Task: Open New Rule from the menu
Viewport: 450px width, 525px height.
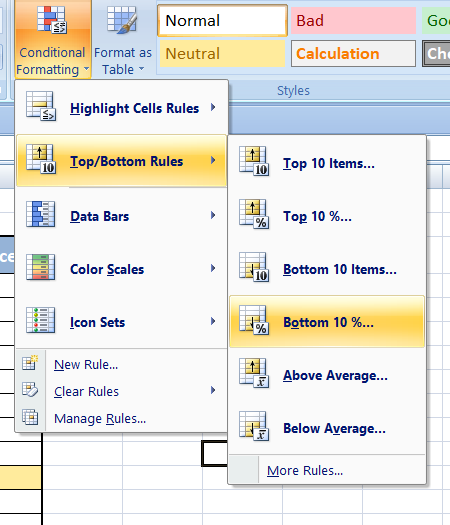Action: (86, 365)
